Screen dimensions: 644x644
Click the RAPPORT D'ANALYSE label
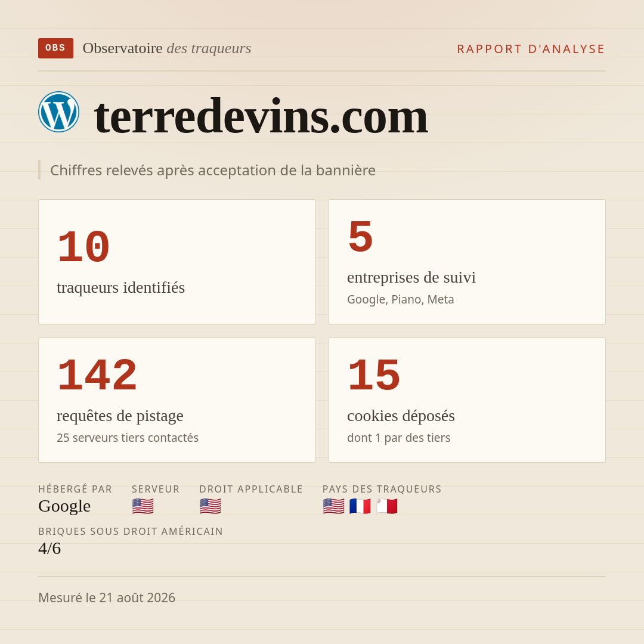[x=531, y=49]
